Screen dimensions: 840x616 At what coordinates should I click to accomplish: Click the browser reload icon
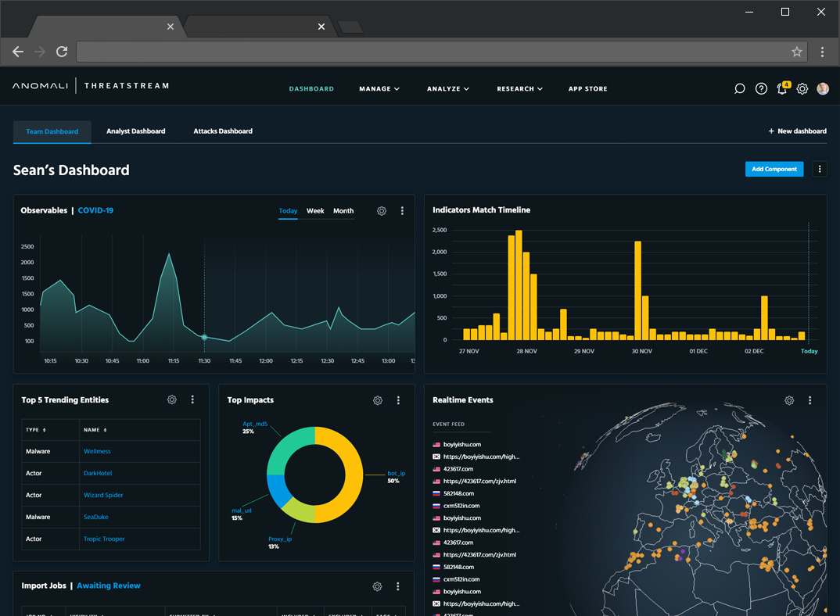click(x=62, y=52)
